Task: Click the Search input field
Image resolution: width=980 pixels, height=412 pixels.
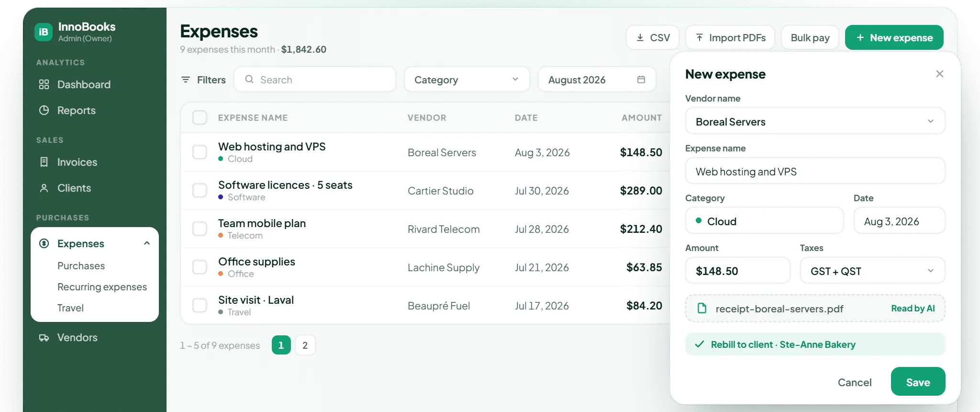Action: coord(315,80)
